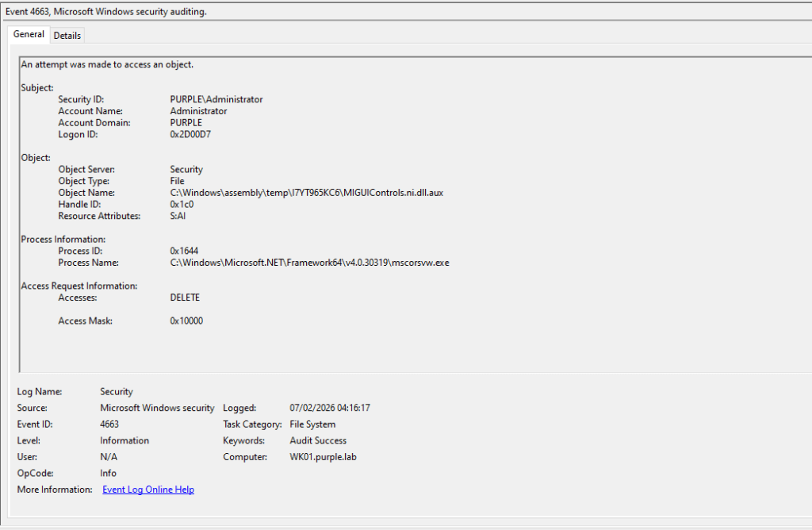
Task: Click the Handle ID value 0x1c0
Action: (x=182, y=205)
